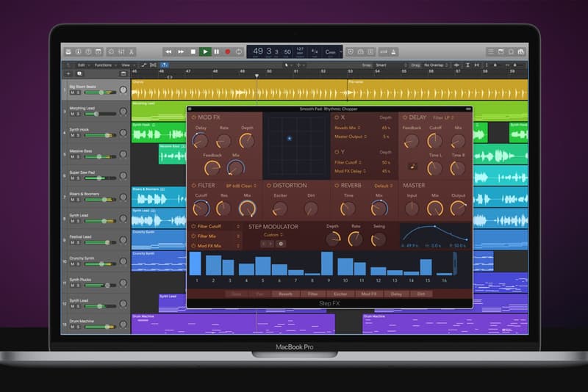Click the green Play button
588x392 pixels.
pos(205,51)
